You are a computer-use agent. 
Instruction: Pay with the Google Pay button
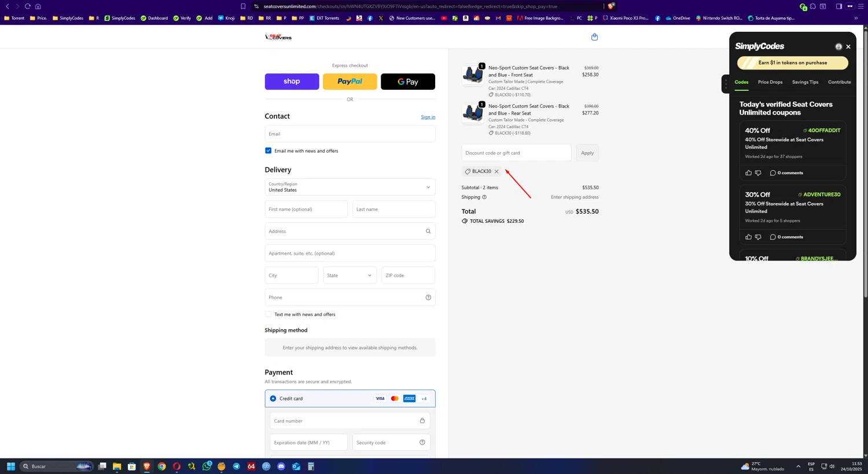408,82
